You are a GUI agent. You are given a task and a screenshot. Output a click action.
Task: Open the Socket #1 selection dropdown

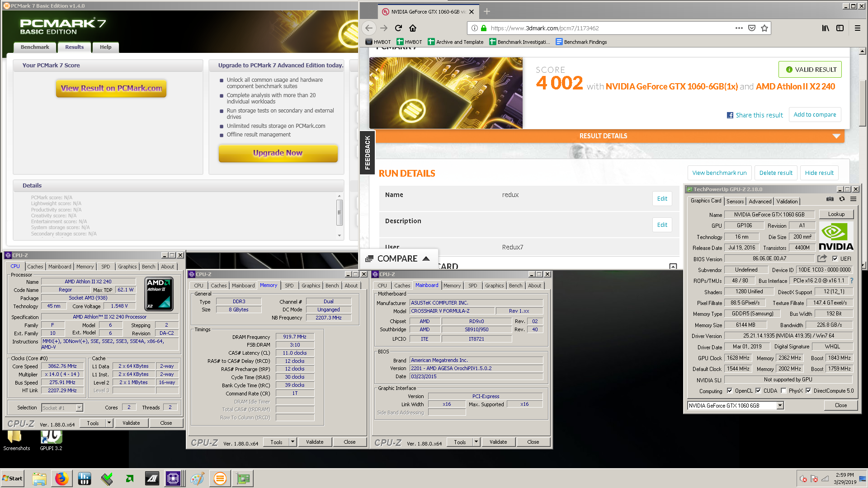pos(79,408)
